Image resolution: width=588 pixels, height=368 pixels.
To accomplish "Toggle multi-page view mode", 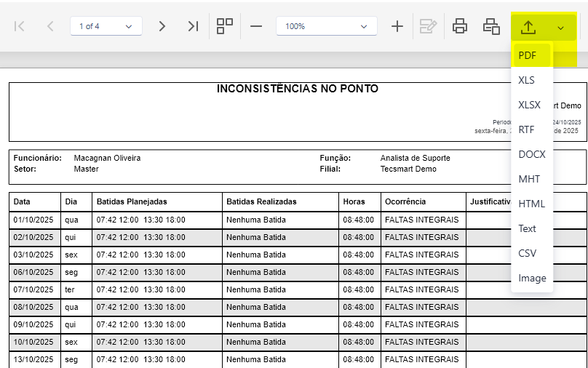I will click(225, 26).
